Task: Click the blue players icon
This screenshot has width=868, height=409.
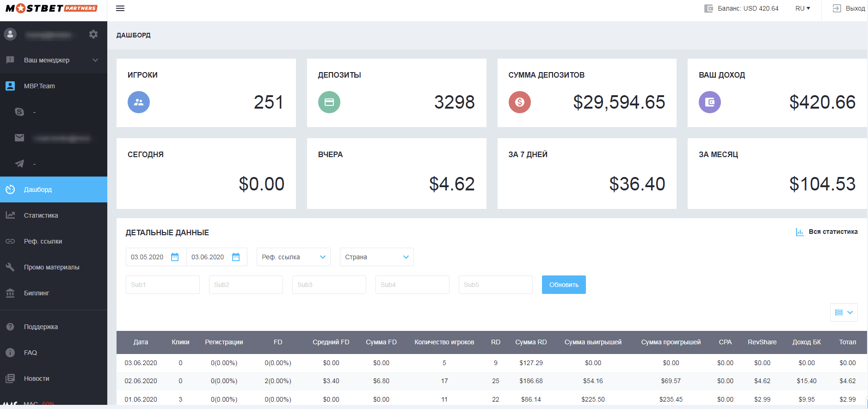Action: point(139,102)
